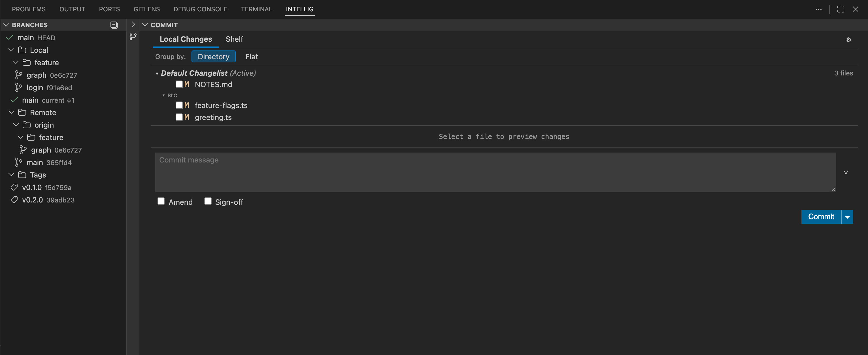The height and width of the screenshot is (355, 868).
Task: Open the Ports tab
Action: [110, 9]
